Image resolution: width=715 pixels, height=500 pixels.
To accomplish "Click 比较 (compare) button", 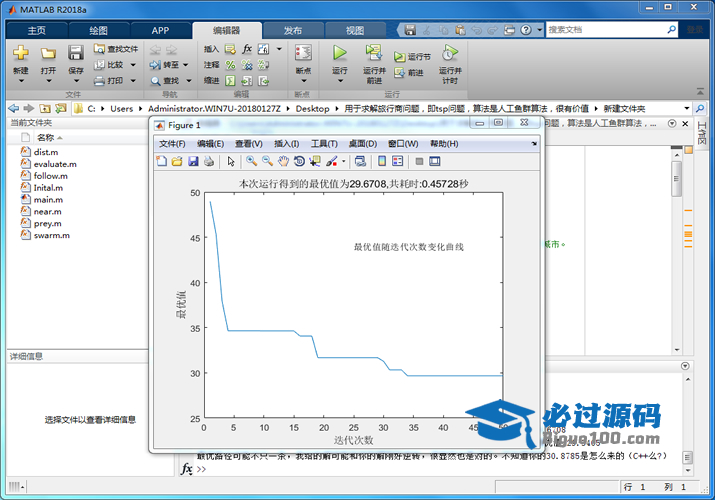I will pyautogui.click(x=109, y=65).
